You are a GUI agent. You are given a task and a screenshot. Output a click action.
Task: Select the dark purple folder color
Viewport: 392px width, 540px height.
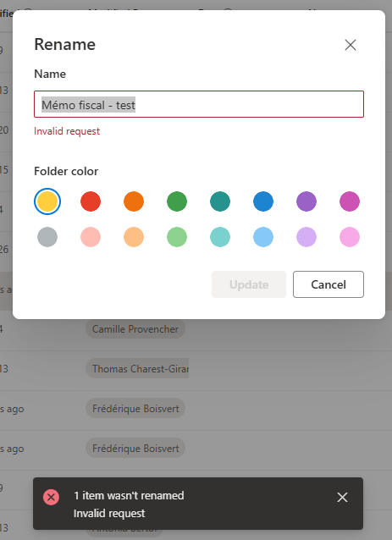click(306, 201)
